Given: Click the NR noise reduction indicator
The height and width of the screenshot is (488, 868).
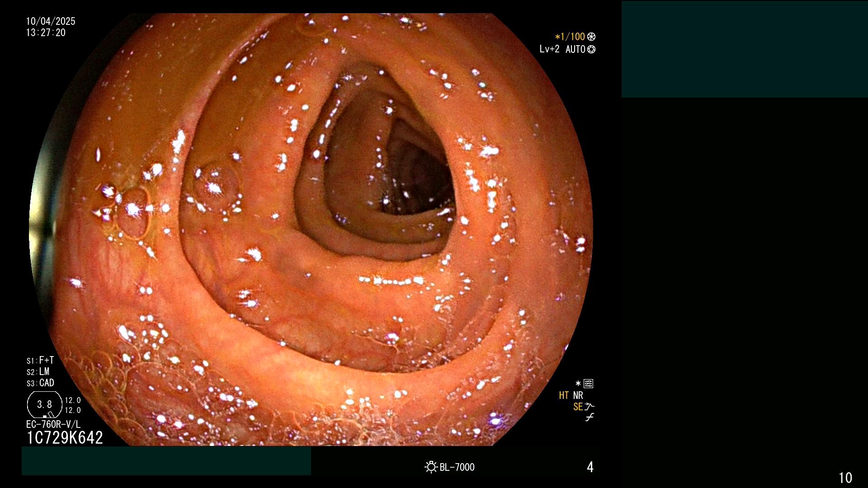Looking at the screenshot, I should [578, 395].
